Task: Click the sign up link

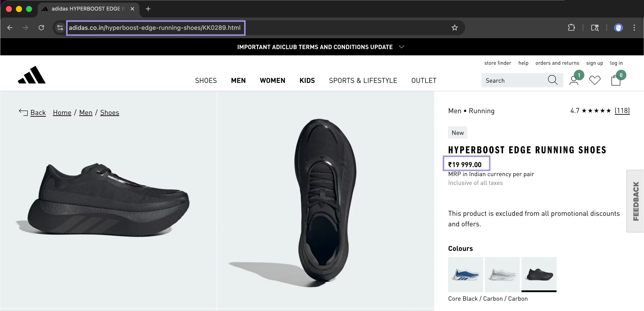Action: coord(594,63)
